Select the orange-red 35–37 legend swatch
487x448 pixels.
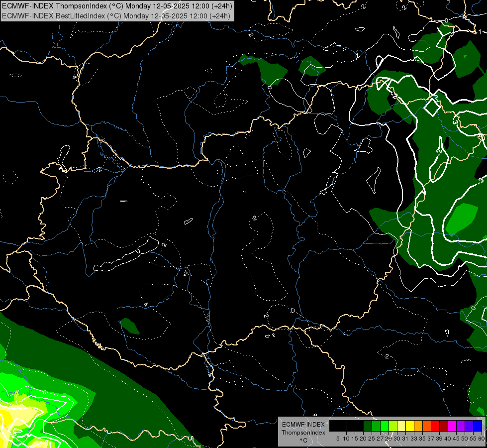point(427,426)
